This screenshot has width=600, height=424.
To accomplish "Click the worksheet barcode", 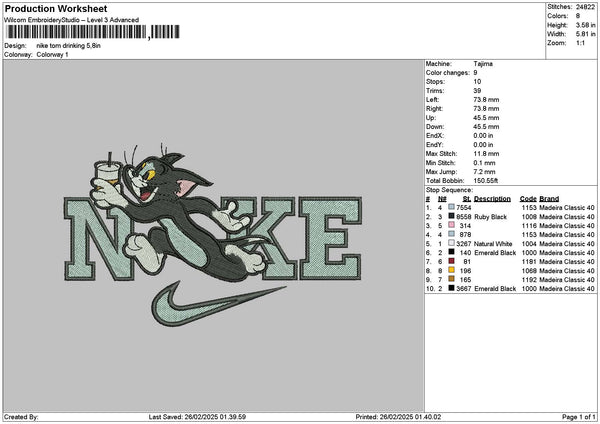I will tap(93, 32).
